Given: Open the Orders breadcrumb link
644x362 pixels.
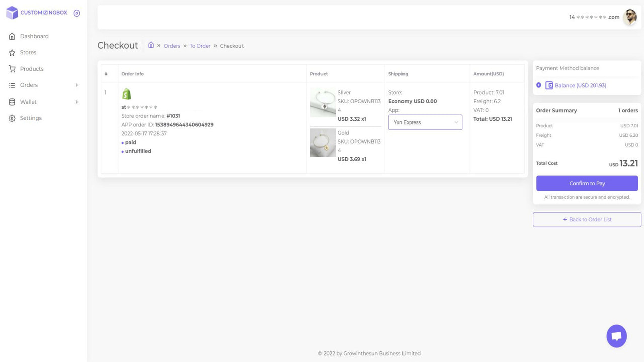Looking at the screenshot, I should click(172, 45).
